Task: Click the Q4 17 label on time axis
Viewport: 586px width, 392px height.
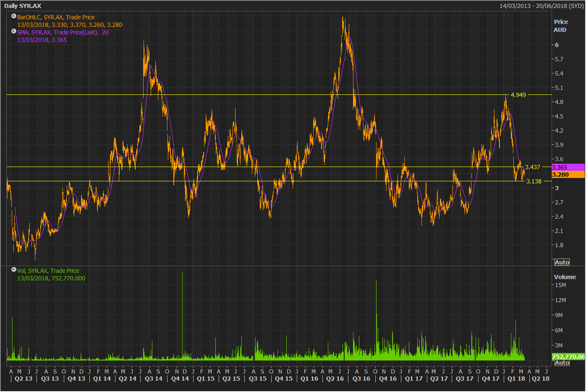Action: (x=491, y=379)
